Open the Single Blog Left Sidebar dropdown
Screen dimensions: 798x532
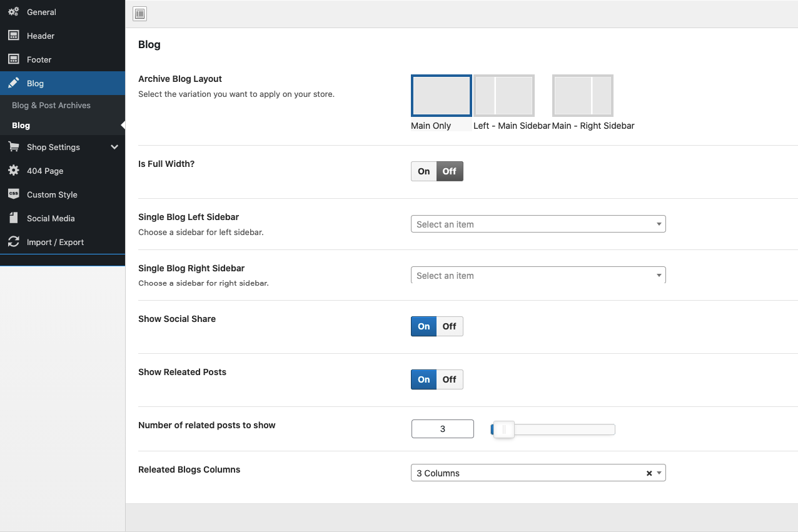click(538, 224)
